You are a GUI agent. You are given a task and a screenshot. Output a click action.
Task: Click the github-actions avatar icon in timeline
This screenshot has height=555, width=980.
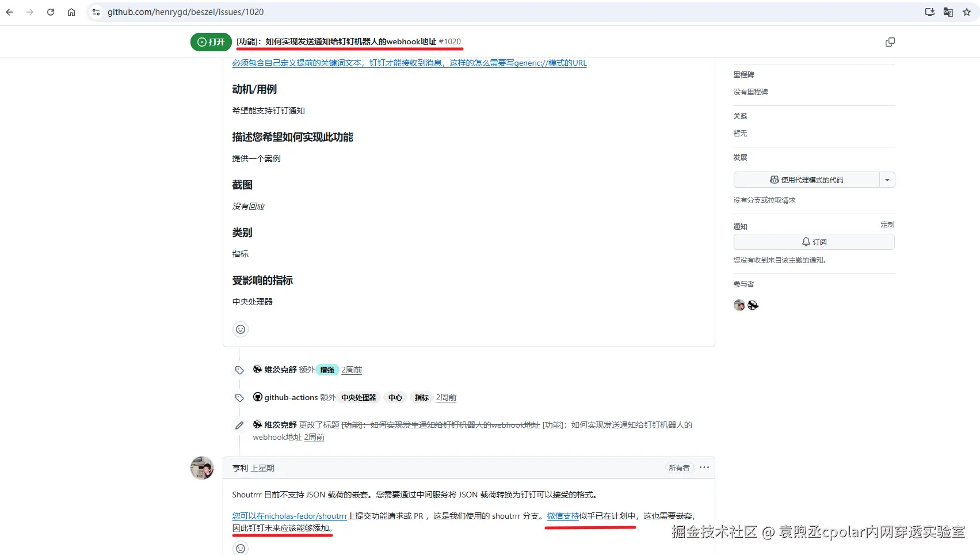pyautogui.click(x=258, y=397)
